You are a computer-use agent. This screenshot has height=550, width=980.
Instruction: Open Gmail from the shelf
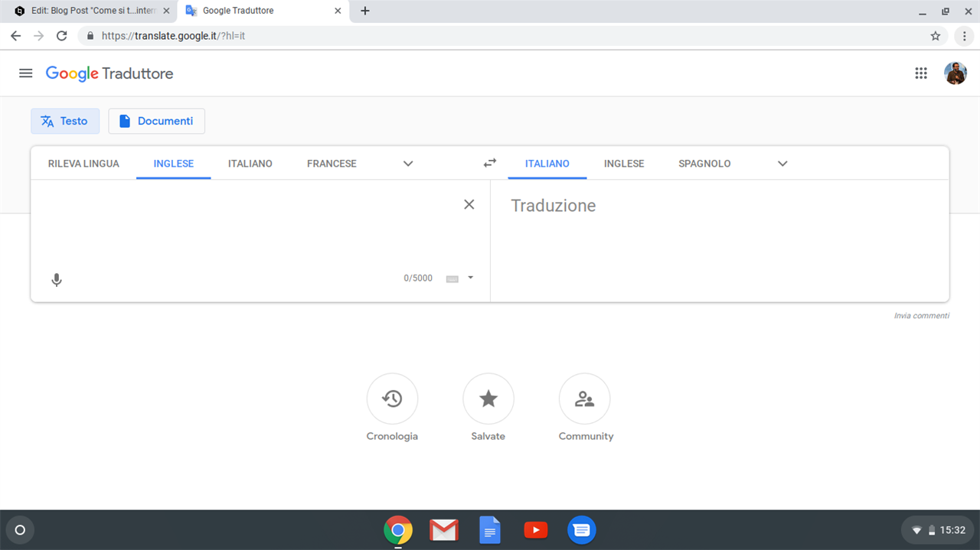(x=444, y=529)
